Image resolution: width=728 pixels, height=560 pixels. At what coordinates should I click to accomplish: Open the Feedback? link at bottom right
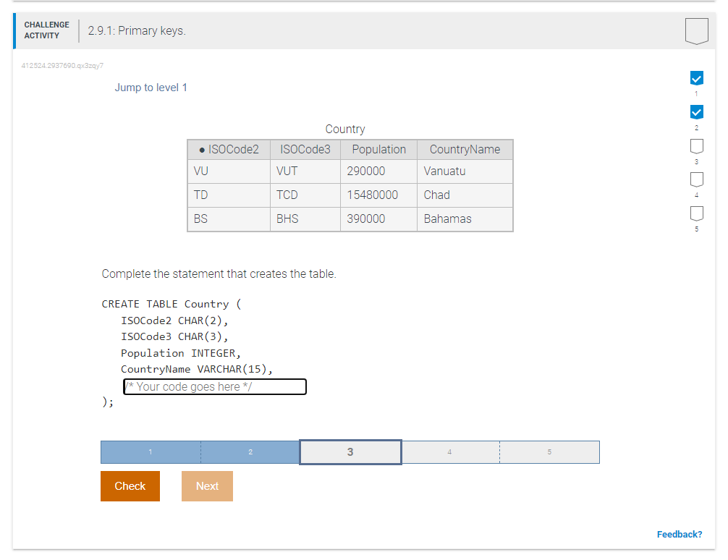click(680, 534)
